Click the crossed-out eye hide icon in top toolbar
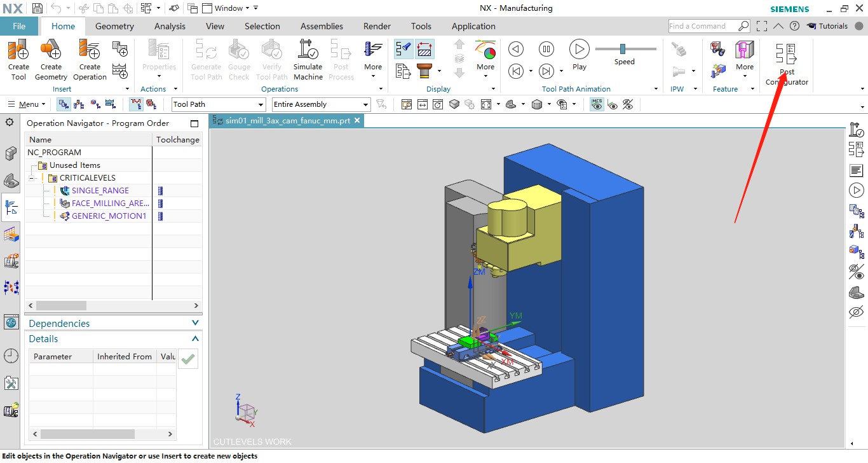The width and height of the screenshot is (868, 463). 628,104
